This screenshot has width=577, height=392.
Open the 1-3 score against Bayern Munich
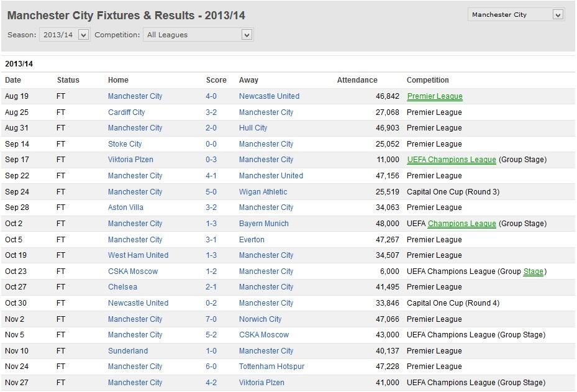point(211,224)
